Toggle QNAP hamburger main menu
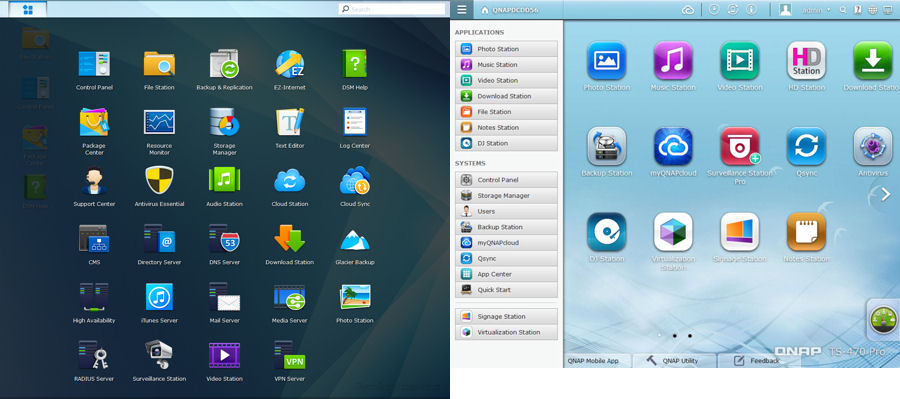Viewport: 900px width, 399px height. pyautogui.click(x=462, y=9)
